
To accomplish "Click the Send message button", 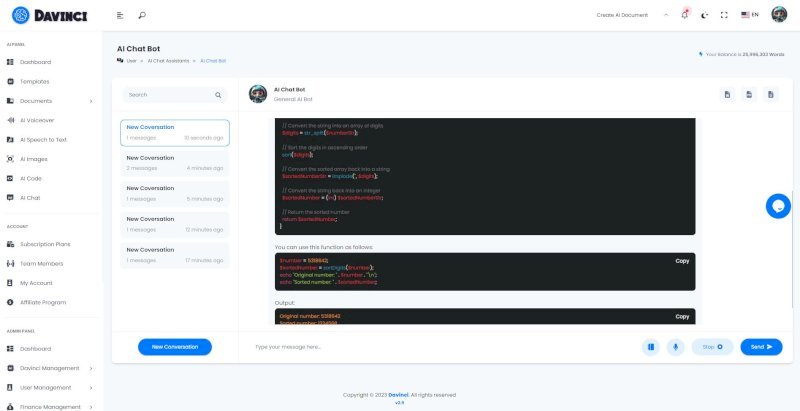I will pyautogui.click(x=761, y=347).
